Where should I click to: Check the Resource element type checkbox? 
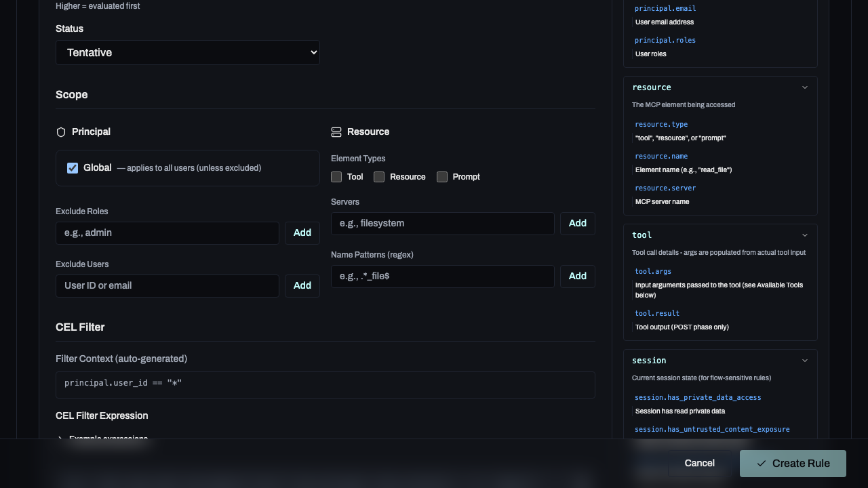[x=379, y=177]
